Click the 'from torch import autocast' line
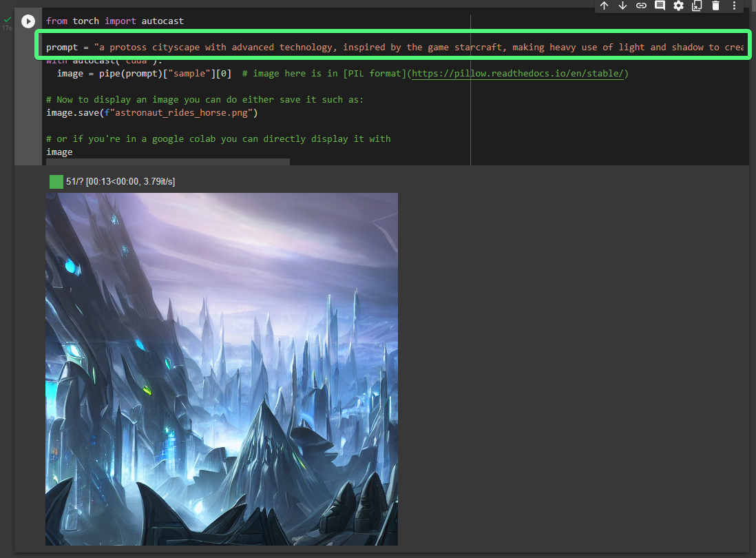This screenshot has height=558, width=756. tap(115, 21)
